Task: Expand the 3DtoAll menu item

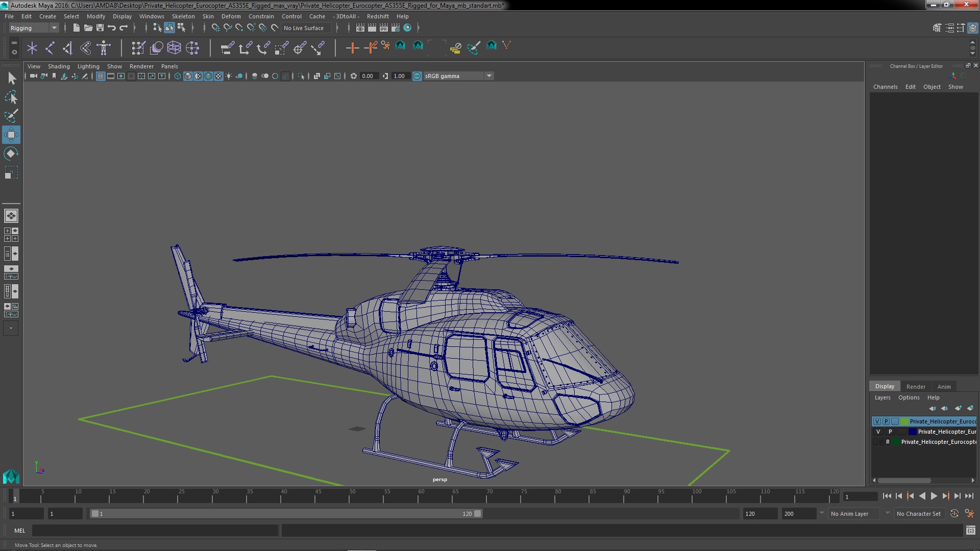Action: 347,15
